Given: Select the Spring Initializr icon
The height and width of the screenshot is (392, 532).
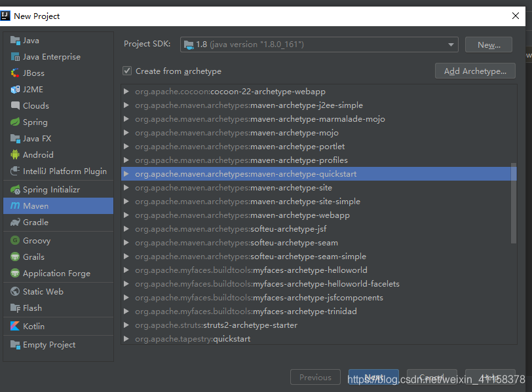Looking at the screenshot, I should tap(15, 190).
